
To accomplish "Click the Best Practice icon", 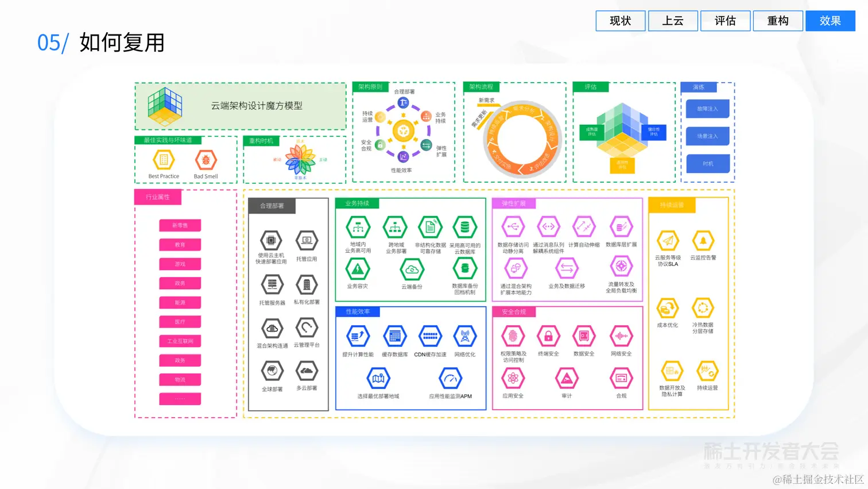I will point(164,160).
